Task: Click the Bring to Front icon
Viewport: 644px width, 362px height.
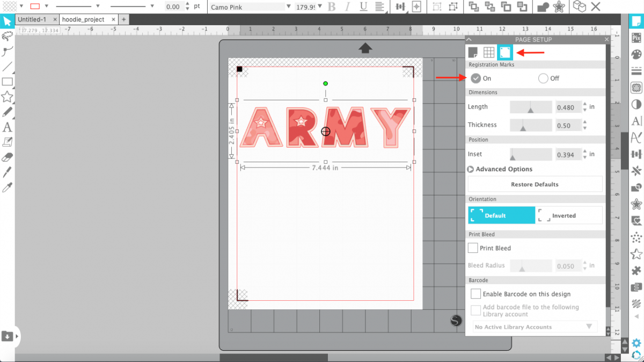Action: click(x=474, y=6)
